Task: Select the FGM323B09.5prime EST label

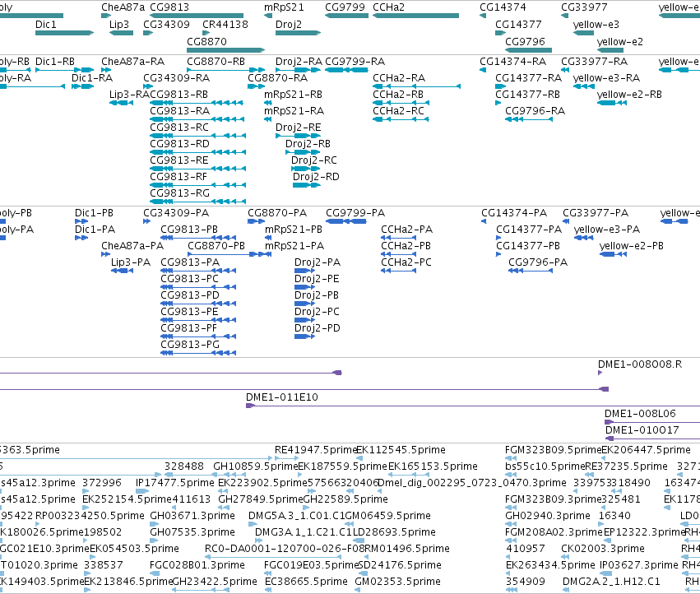Action: pyautogui.click(x=554, y=450)
